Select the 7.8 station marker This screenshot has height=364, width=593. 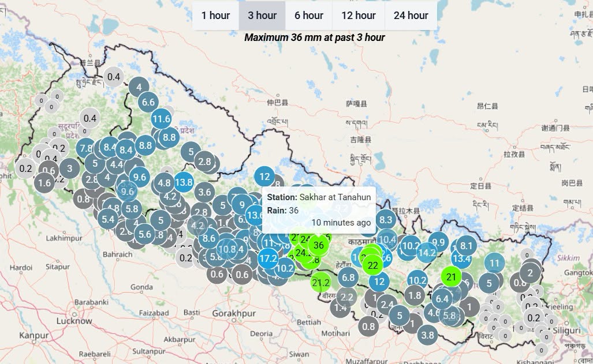86,148
